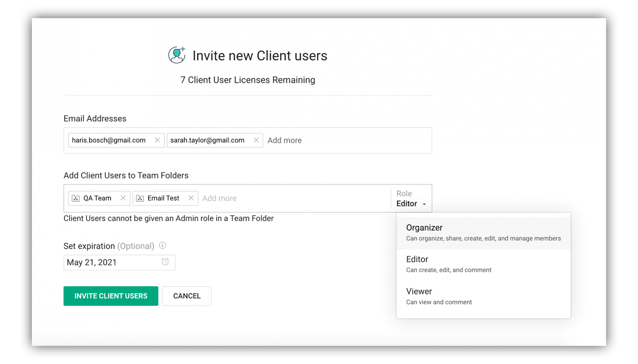Remove haris.bosch@gmail.com with its X icon
This screenshot has height=364, width=638.
[157, 140]
